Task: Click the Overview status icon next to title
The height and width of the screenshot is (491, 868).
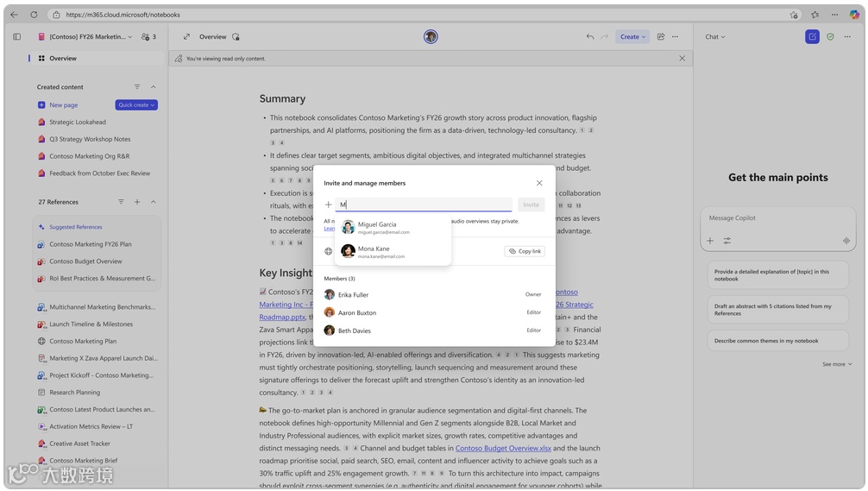Action: point(236,36)
